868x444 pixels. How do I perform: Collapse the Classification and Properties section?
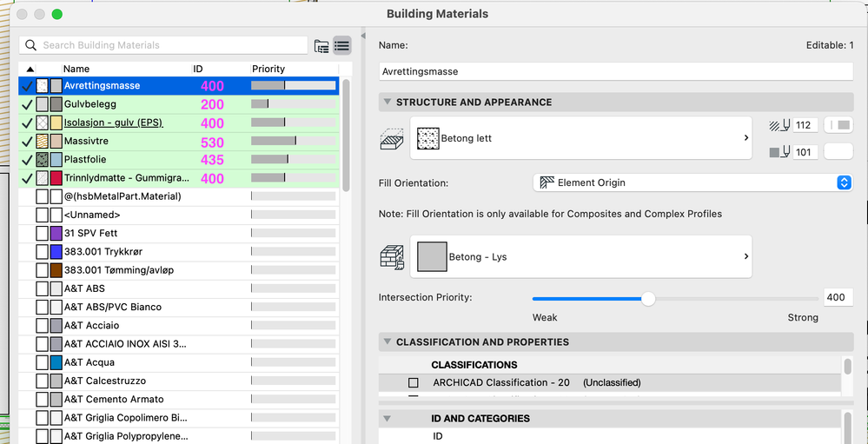[x=387, y=342]
